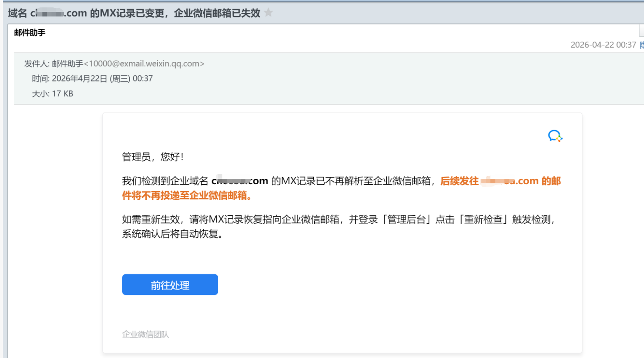Select the star icon beside the subject line
644x358 pixels.
[x=268, y=13]
